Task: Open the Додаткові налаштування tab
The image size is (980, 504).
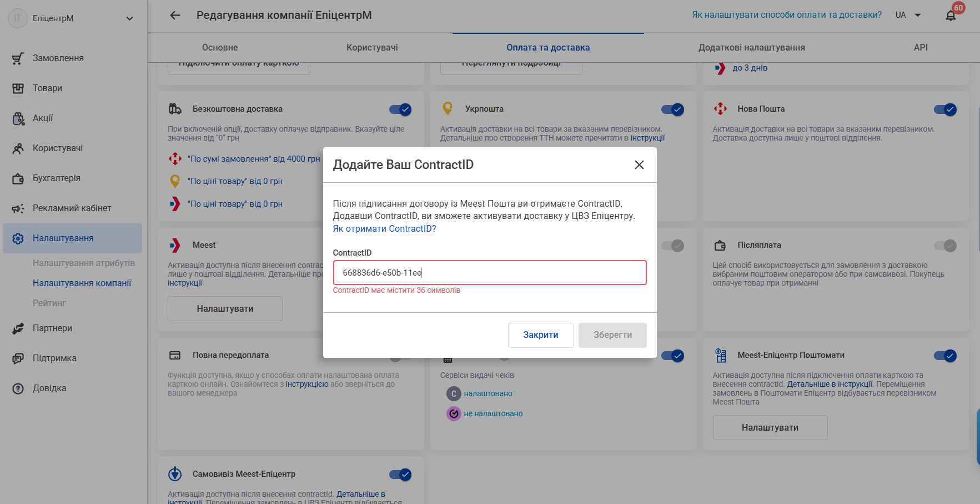Action: 752,48
